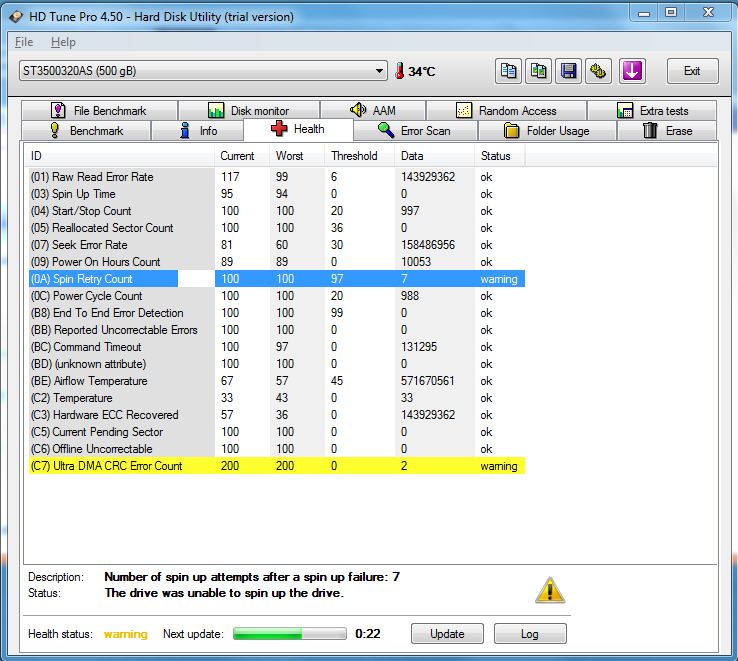Screen dimensions: 738x661
Task: Click the ID column header
Action: coord(120,156)
